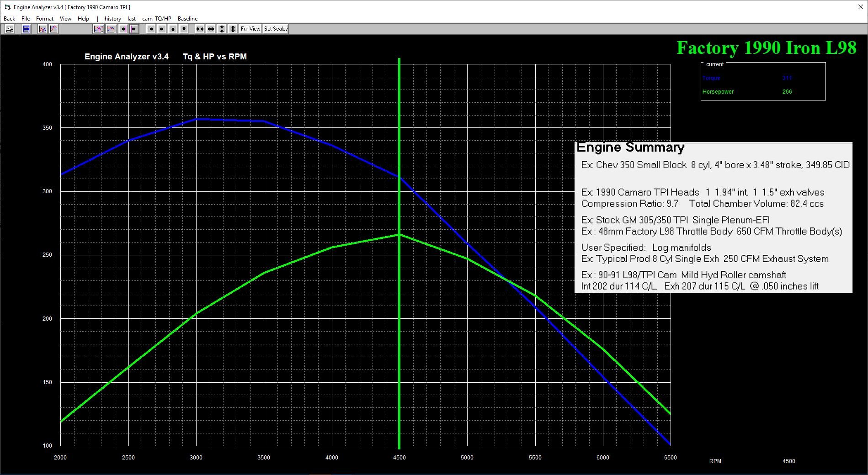Shift the graph left with the arrow
Image resolution: width=868 pixels, height=475 pixels.
(x=151, y=29)
